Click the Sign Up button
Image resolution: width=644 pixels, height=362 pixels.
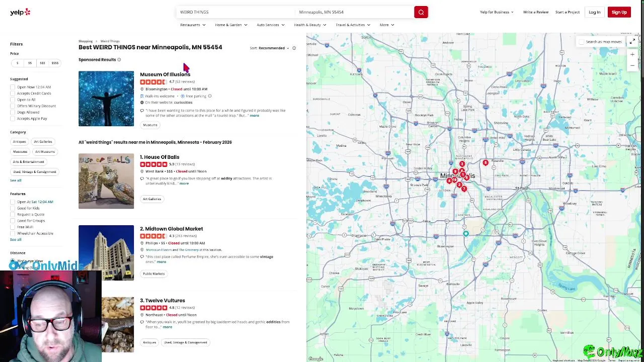pyautogui.click(x=619, y=12)
